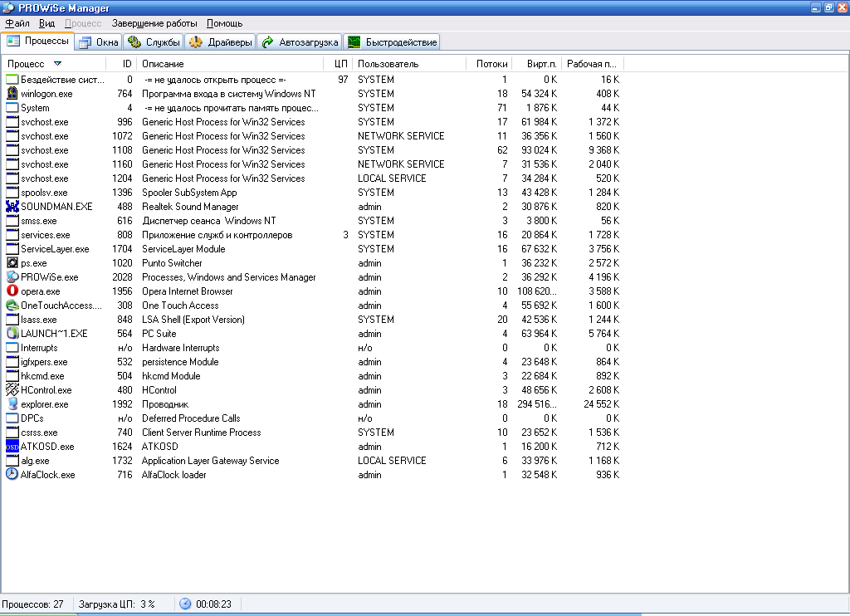
Task: Switch to the Службы tab
Action: pyautogui.click(x=154, y=42)
